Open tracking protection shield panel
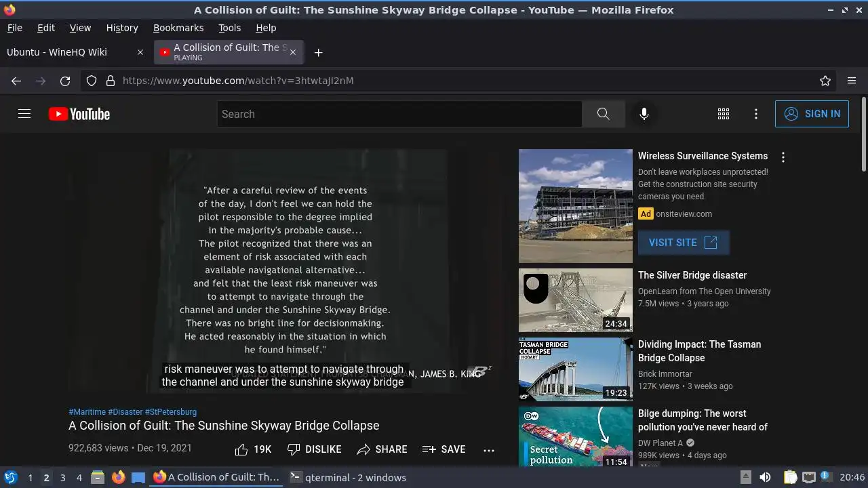 pyautogui.click(x=92, y=81)
